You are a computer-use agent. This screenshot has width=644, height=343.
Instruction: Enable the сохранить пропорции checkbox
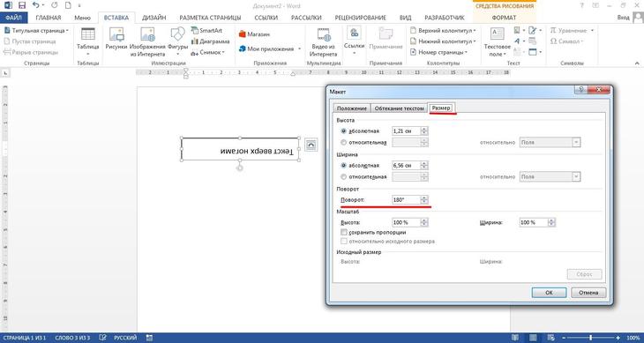[x=344, y=232]
